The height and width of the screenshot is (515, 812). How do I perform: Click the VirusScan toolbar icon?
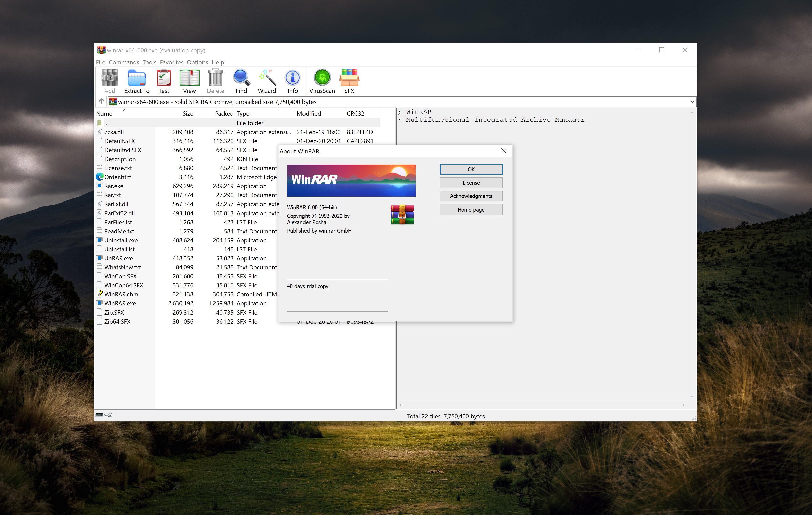click(x=323, y=81)
